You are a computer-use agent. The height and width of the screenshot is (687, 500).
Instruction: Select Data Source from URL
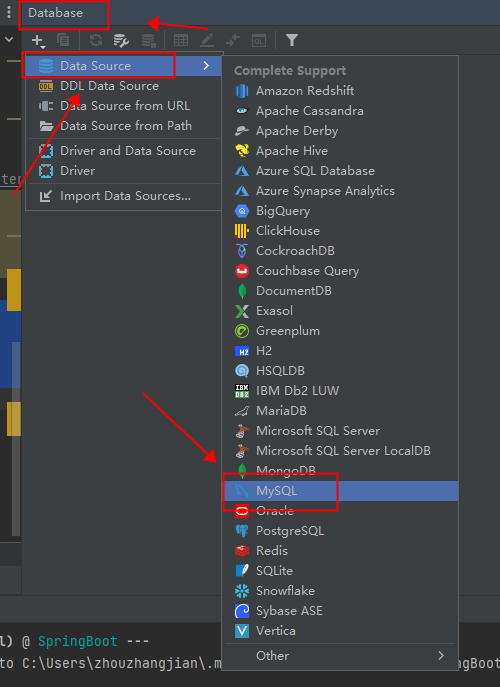(124, 106)
